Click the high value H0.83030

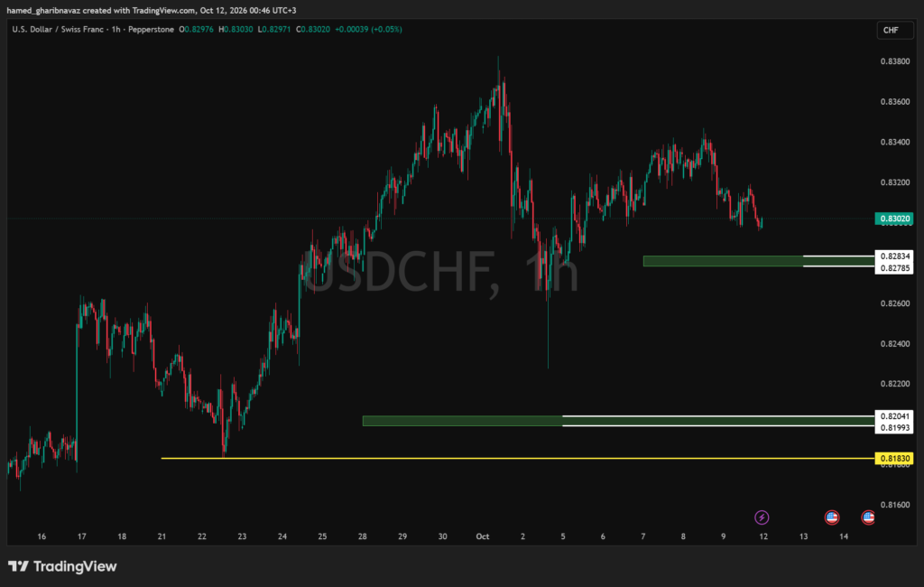pyautogui.click(x=236, y=29)
